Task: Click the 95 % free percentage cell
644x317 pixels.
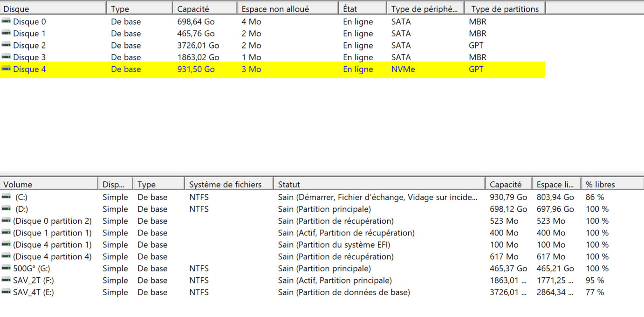Action: [x=595, y=281]
